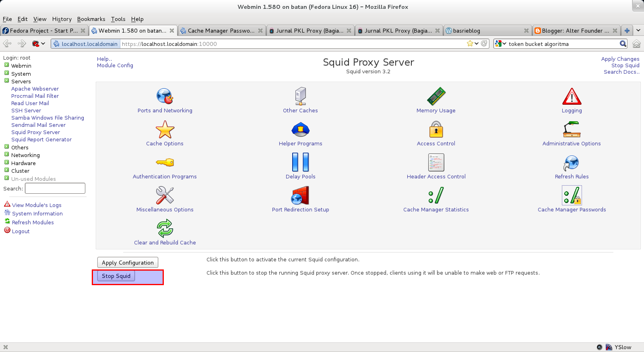Screen dimensions: 644x352
Task: Click the YSlow status bar icon
Action: click(x=609, y=347)
